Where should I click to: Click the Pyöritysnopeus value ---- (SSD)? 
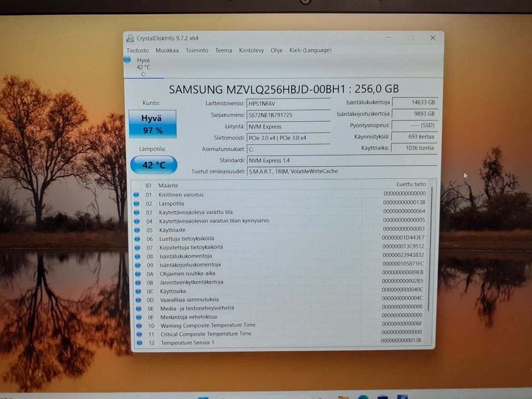click(x=415, y=125)
